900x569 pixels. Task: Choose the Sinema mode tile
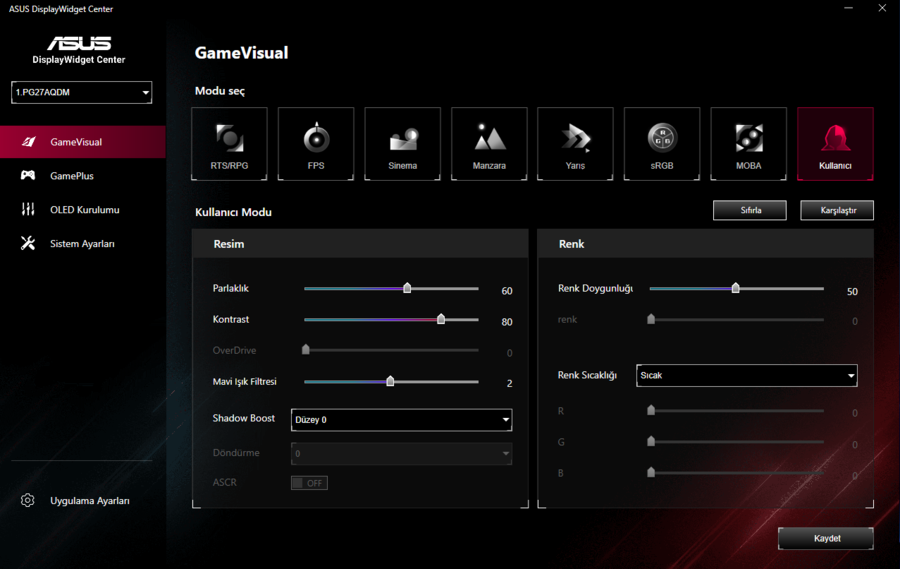(402, 144)
